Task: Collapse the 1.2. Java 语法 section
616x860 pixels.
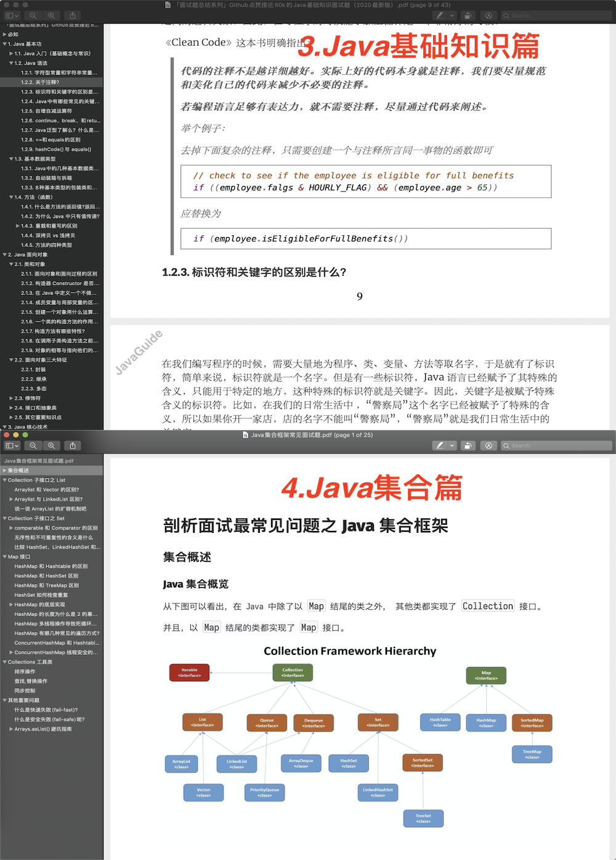Action: (x=11, y=63)
